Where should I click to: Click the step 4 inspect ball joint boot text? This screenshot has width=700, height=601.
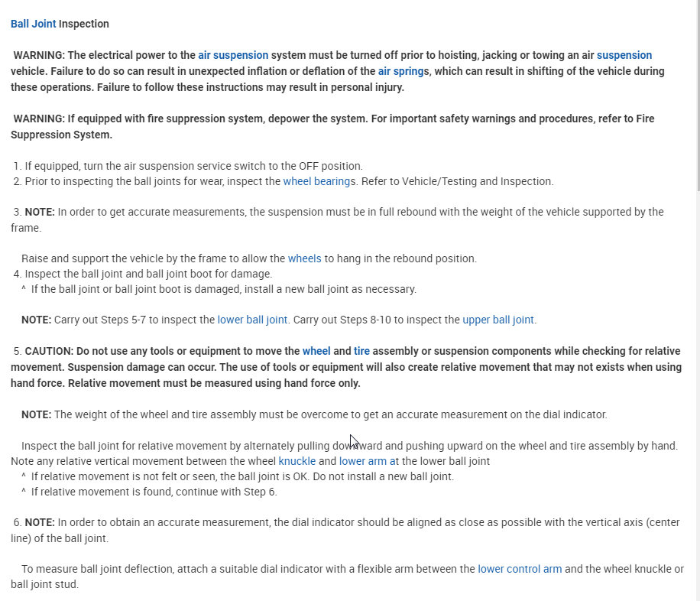pos(148,274)
